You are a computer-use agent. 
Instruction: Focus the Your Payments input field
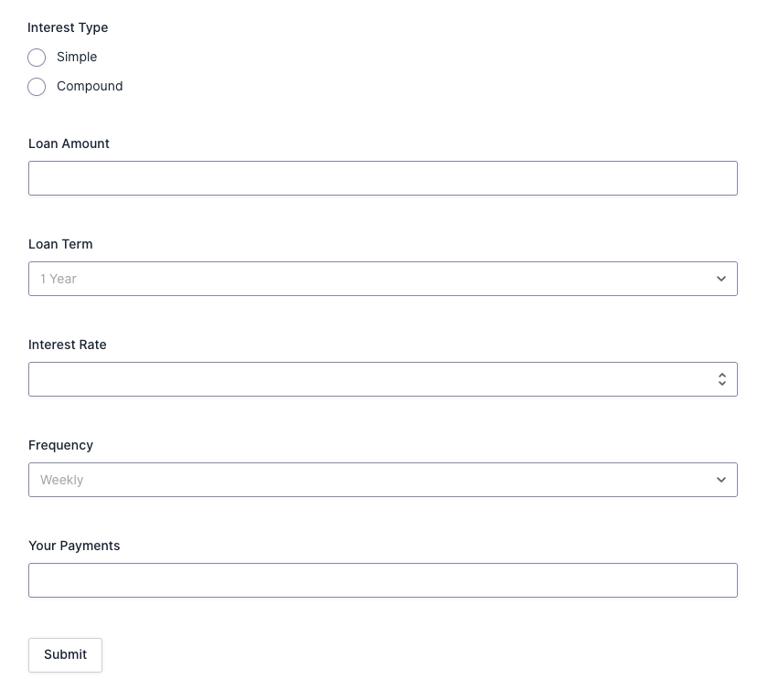[x=382, y=580]
